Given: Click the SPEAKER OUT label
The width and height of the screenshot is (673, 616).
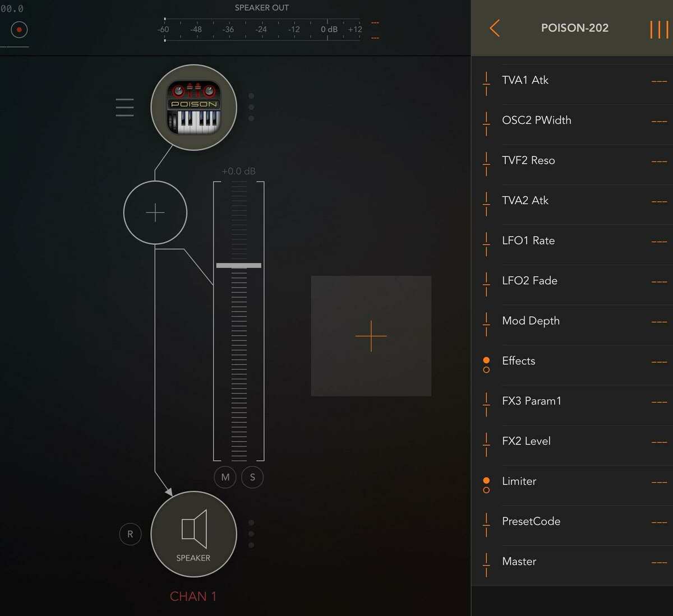Looking at the screenshot, I should (262, 8).
